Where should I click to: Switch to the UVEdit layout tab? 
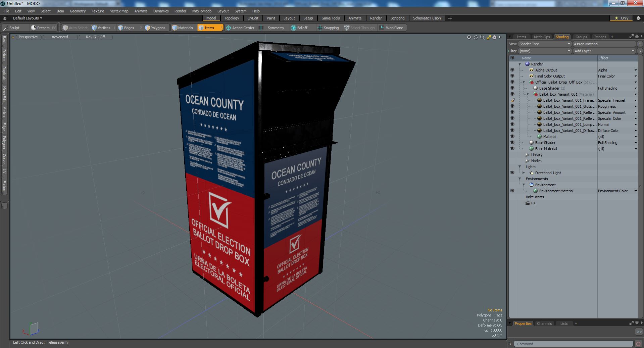click(x=253, y=18)
